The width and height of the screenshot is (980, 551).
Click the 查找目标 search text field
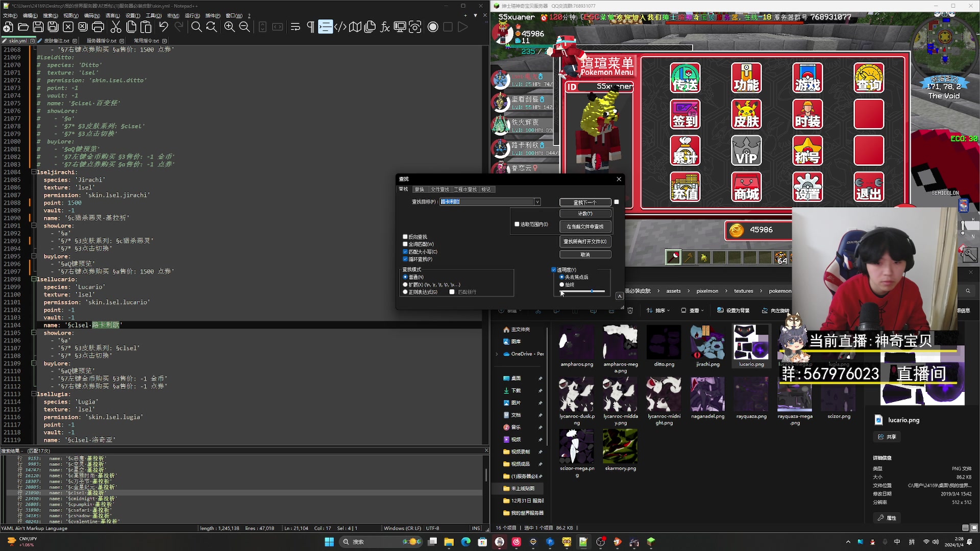pyautogui.click(x=486, y=202)
